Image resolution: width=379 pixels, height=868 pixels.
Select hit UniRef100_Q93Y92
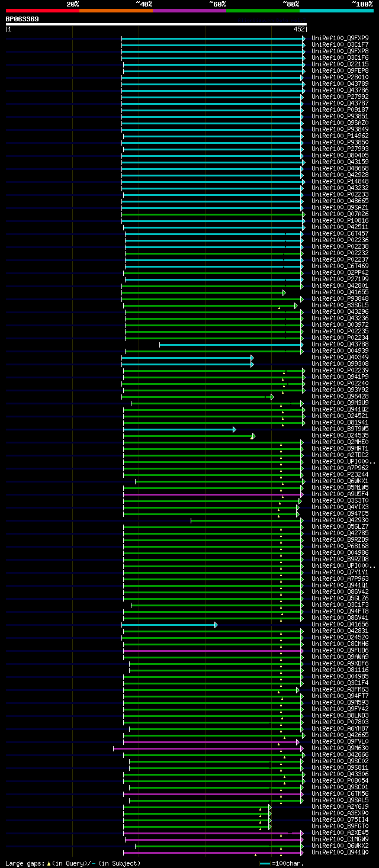(340, 390)
